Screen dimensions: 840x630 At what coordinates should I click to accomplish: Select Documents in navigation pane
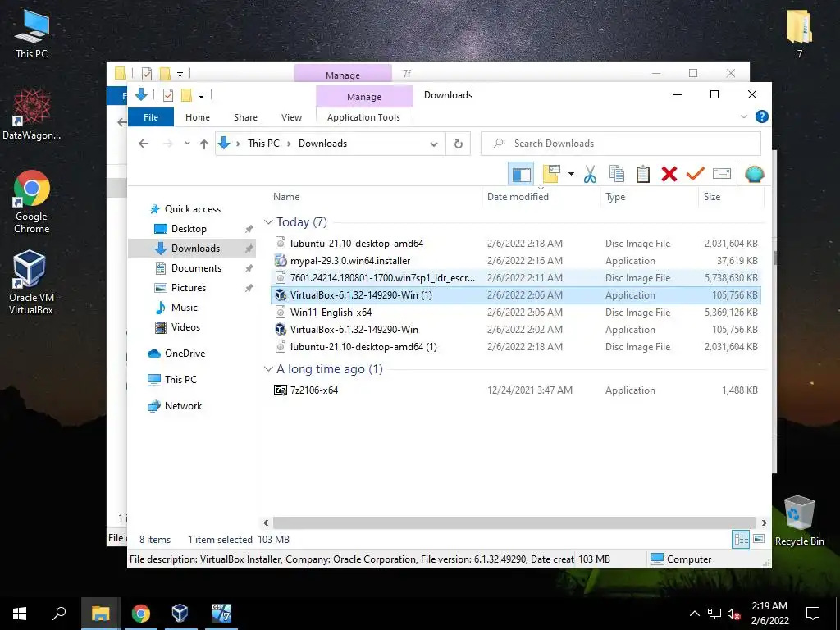(x=196, y=268)
